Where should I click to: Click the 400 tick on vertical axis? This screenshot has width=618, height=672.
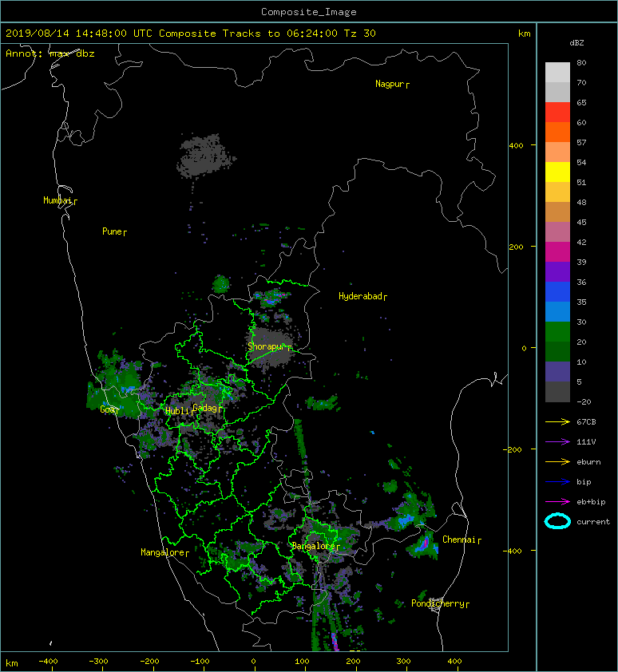click(517, 146)
